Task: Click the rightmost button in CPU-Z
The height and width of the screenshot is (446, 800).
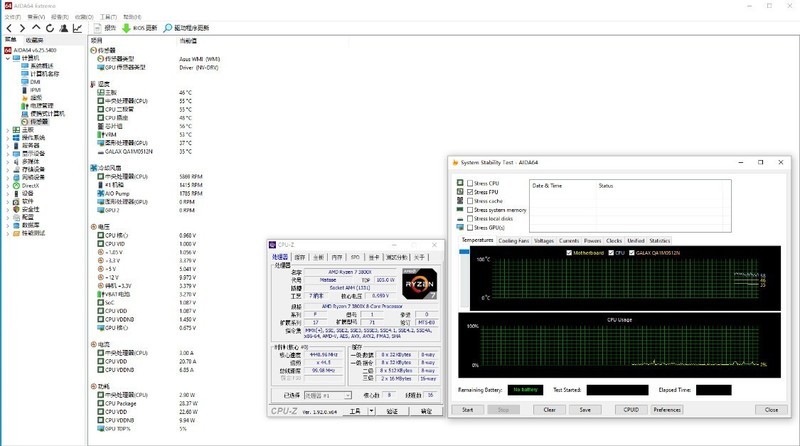Action: click(x=426, y=411)
